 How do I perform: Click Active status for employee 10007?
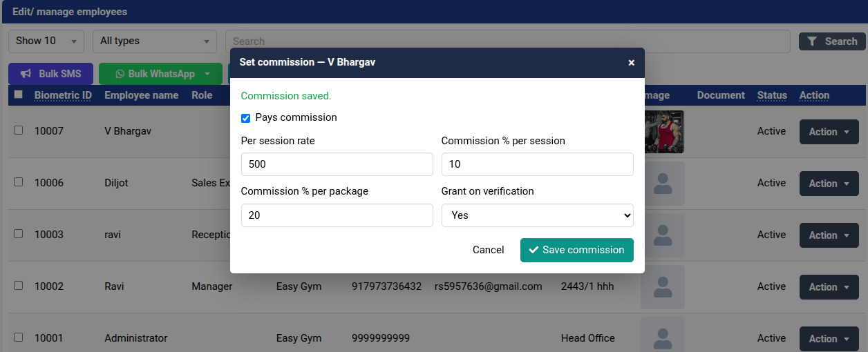tap(771, 131)
